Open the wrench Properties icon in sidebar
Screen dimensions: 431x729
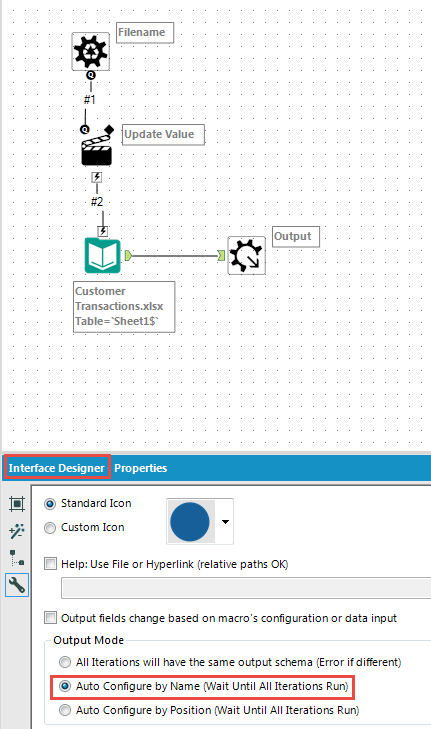pyautogui.click(x=17, y=585)
